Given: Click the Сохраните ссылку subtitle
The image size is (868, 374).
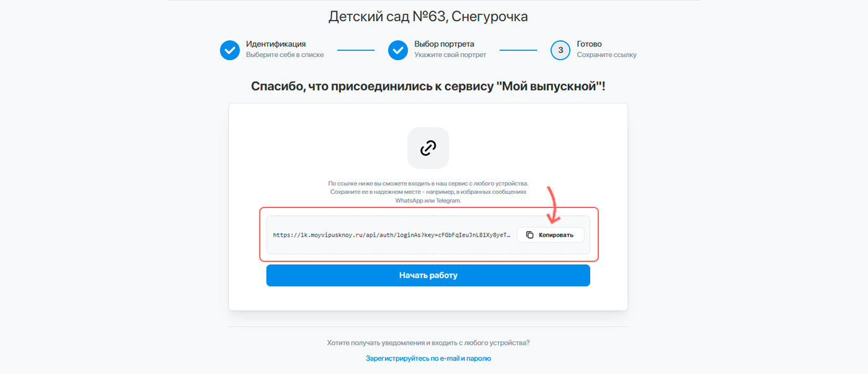Looking at the screenshot, I should 606,55.
